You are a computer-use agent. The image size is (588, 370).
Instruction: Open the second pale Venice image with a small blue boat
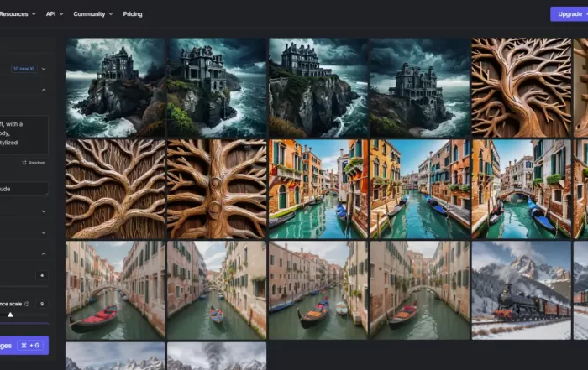[x=217, y=290]
